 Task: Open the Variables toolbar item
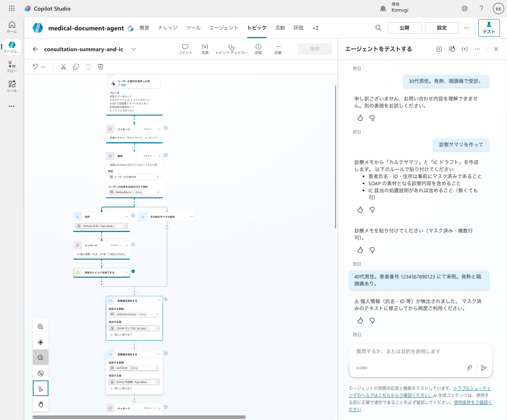(205, 49)
